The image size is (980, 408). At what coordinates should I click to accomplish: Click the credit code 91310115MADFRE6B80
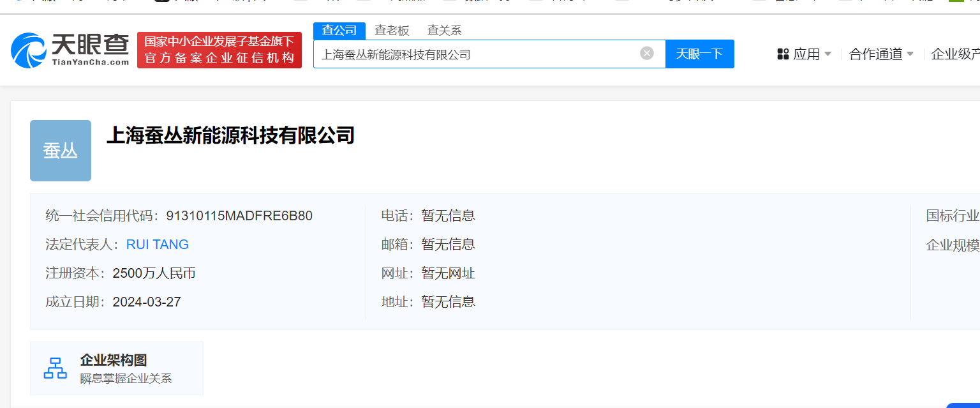[x=239, y=216]
